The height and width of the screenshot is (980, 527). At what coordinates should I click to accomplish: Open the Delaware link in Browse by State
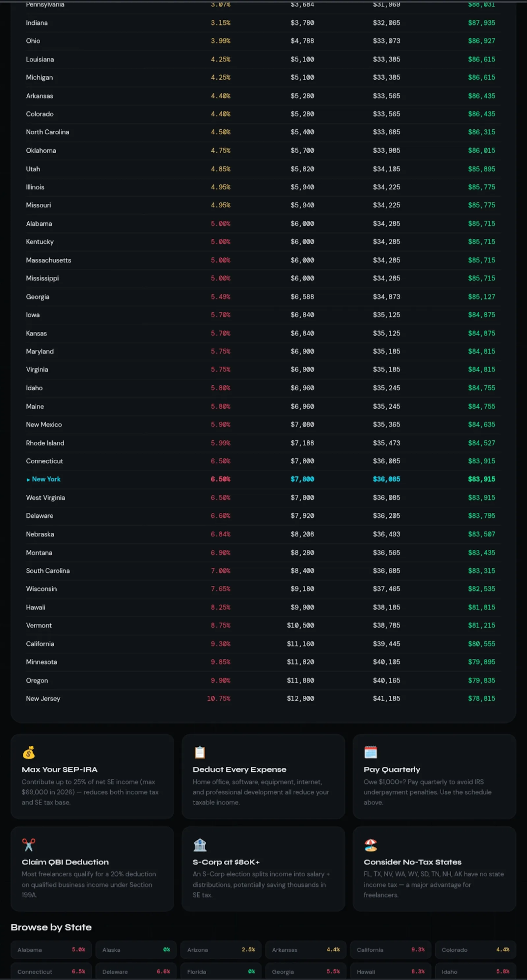(x=136, y=971)
